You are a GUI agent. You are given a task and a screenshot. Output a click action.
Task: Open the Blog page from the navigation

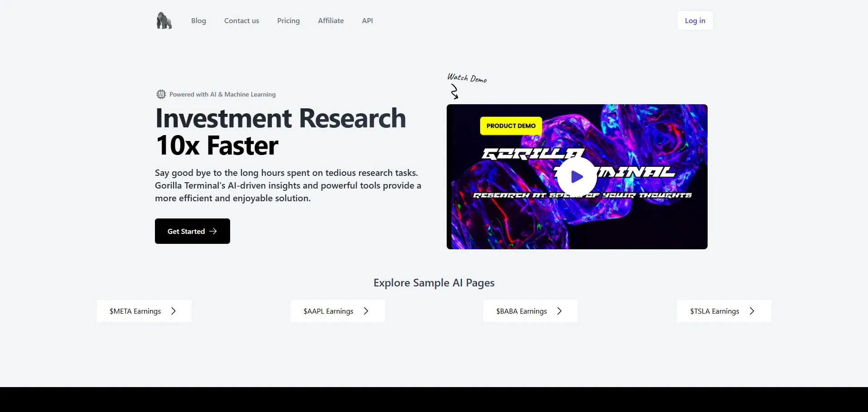[x=198, y=21]
